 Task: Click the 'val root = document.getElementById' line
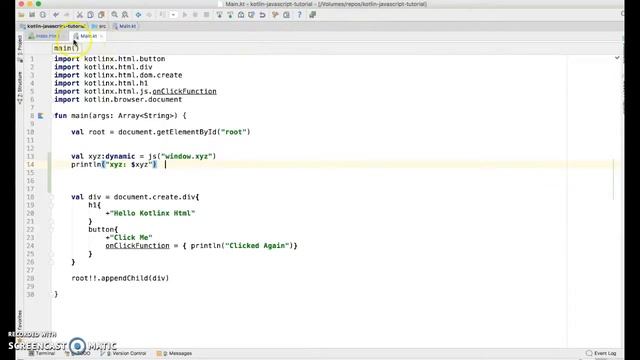pos(161,132)
